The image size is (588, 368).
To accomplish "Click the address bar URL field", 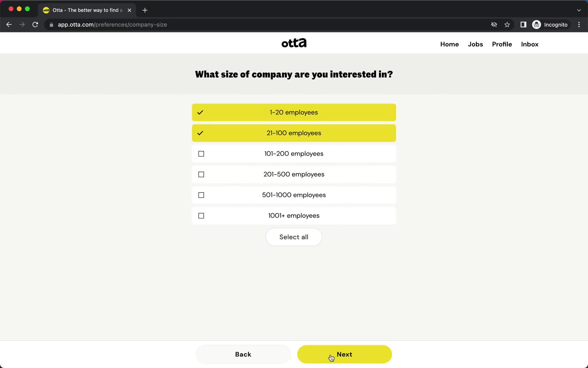I will 112,25.
